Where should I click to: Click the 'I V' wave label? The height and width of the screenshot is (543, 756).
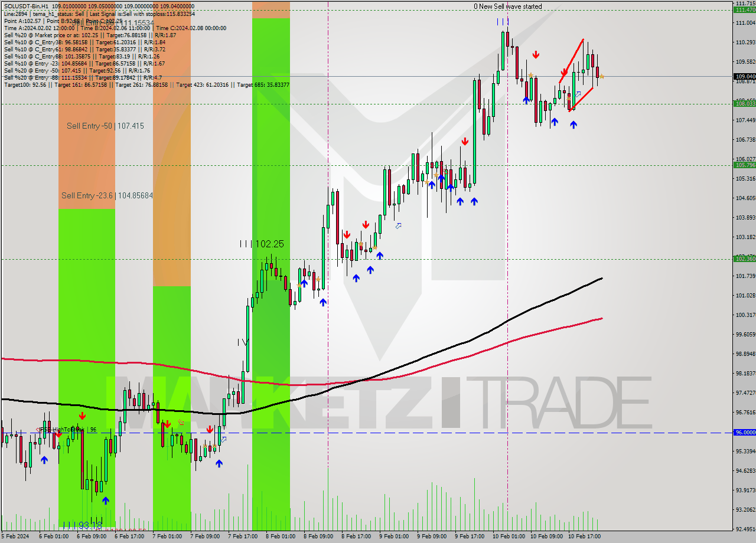tap(242, 342)
